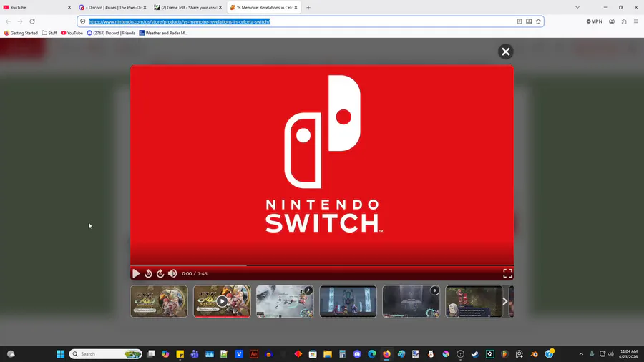Viewport: 644px width, 362px height.
Task: Go back to previous page
Action: 8,21
